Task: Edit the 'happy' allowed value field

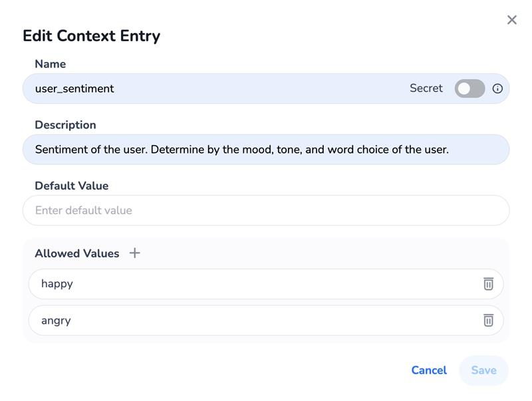Action: click(x=253, y=284)
